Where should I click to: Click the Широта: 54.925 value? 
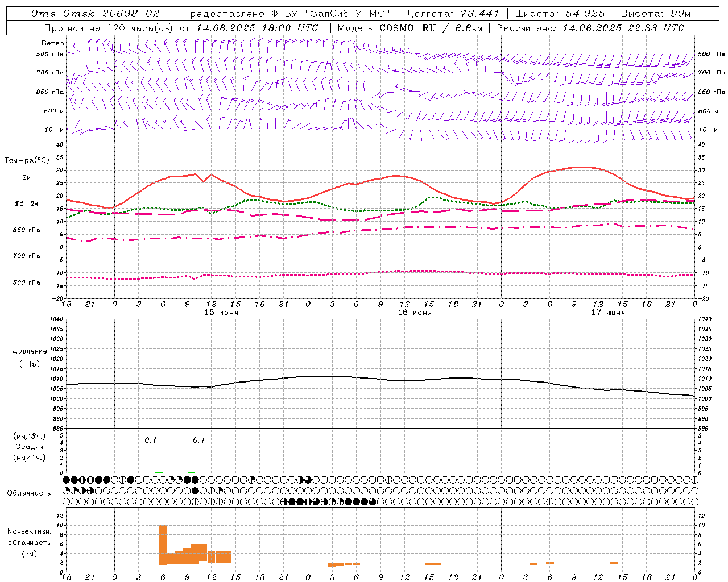pos(560,13)
